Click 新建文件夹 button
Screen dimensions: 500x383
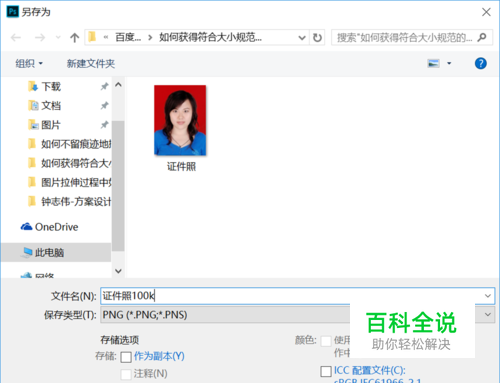(x=91, y=63)
